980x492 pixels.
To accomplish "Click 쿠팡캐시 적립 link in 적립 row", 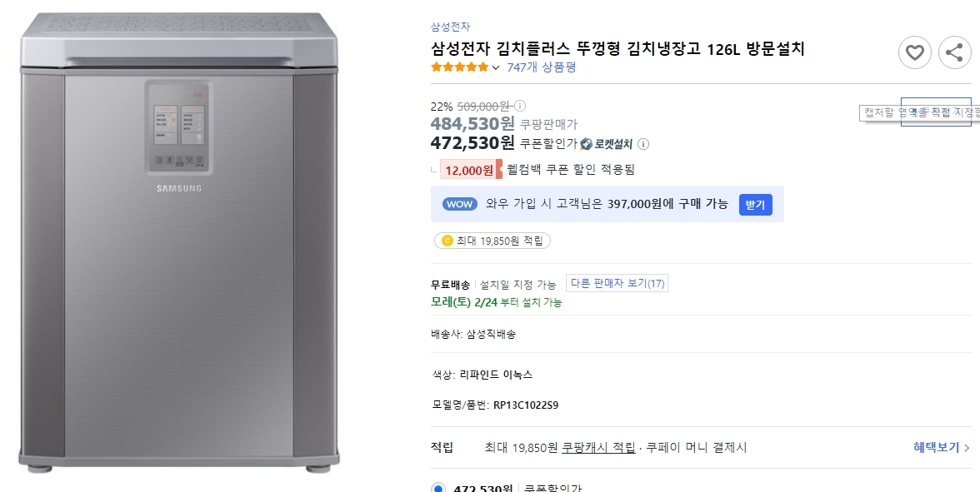I will pyautogui.click(x=592, y=447).
